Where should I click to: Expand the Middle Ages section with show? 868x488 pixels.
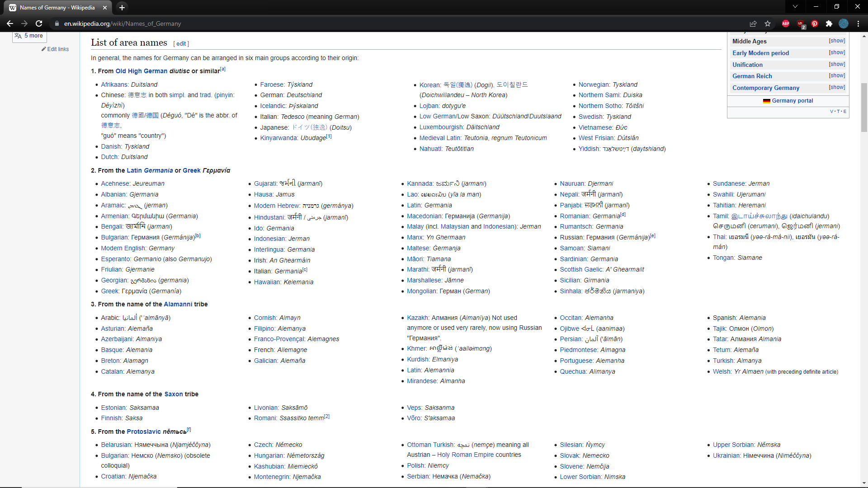837,41
